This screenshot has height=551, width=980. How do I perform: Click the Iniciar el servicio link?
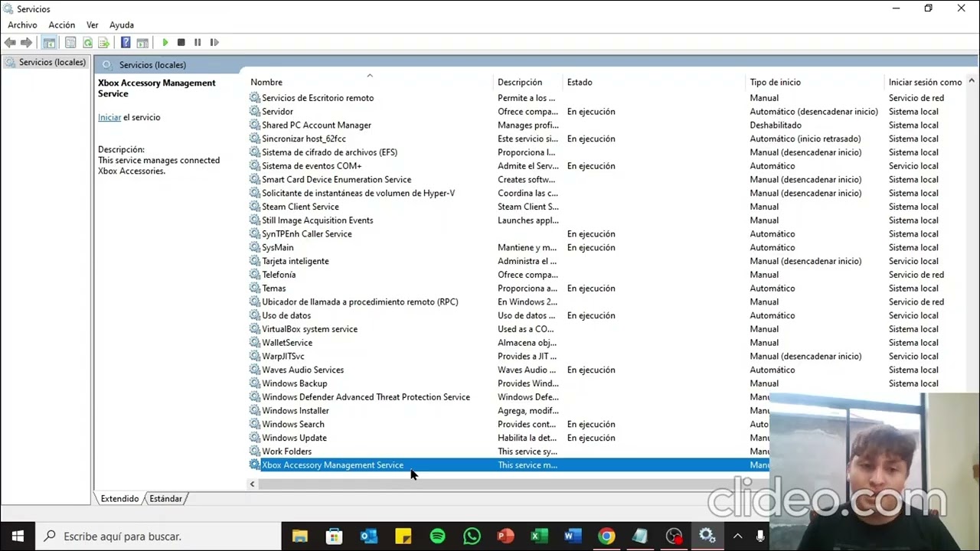coord(109,117)
